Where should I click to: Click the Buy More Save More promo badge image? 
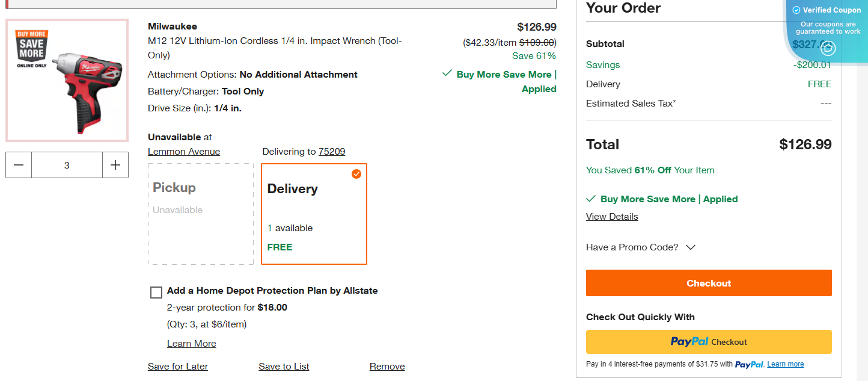32,45
